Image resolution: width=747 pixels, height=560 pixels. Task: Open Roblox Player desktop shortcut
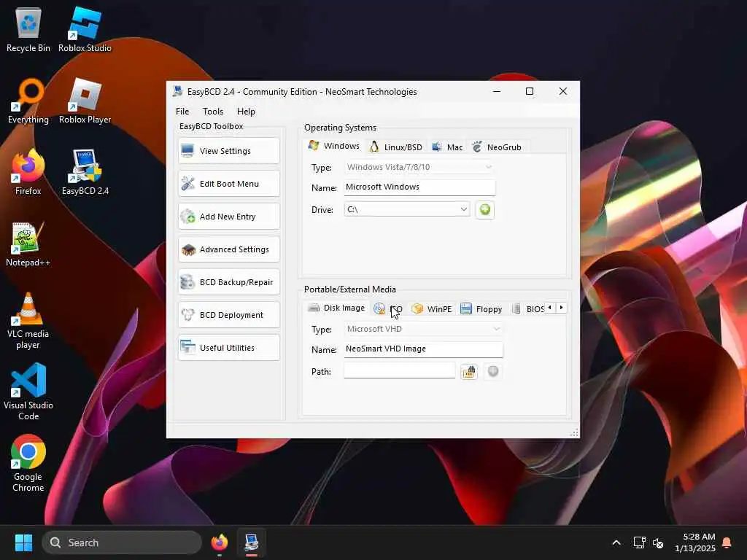[x=85, y=101]
